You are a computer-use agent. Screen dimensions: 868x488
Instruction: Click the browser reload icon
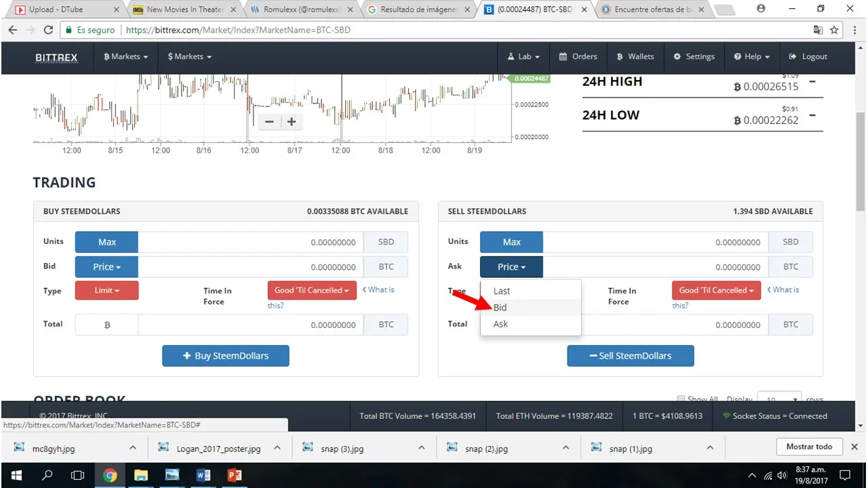[x=48, y=30]
